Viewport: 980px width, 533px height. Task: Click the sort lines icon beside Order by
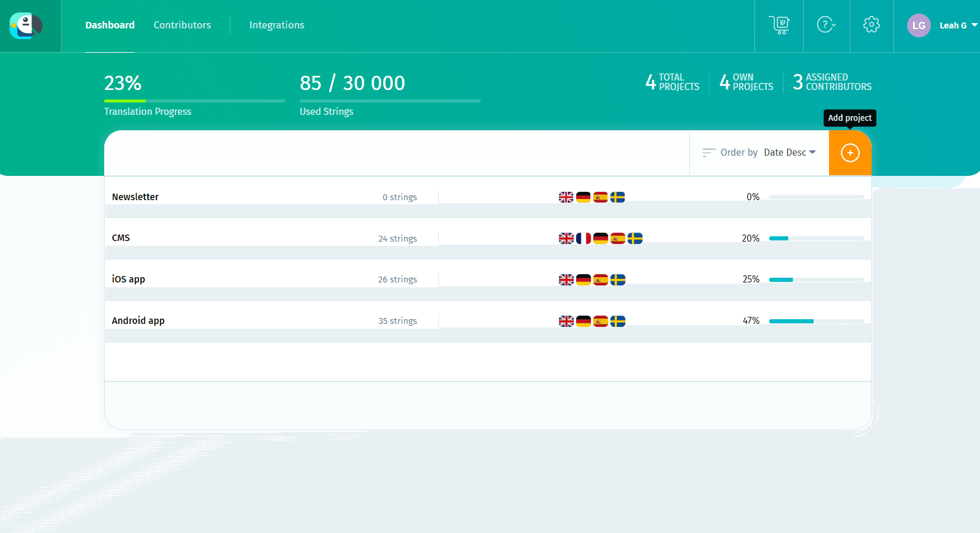point(709,153)
